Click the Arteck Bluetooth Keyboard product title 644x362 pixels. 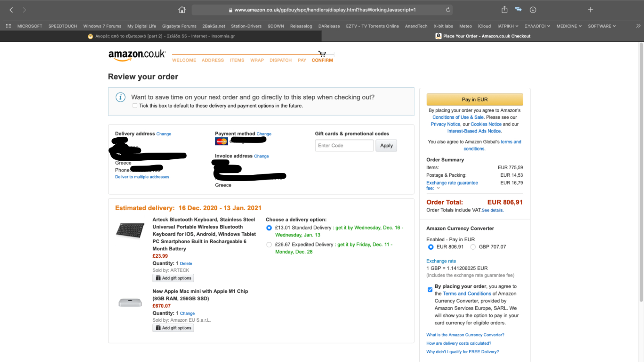pos(204,234)
